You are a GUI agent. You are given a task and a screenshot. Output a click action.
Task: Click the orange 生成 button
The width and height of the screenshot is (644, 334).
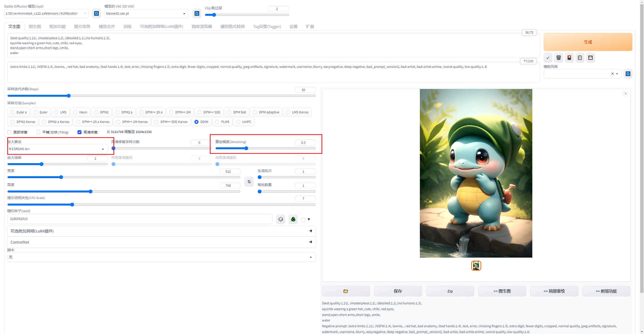click(588, 42)
